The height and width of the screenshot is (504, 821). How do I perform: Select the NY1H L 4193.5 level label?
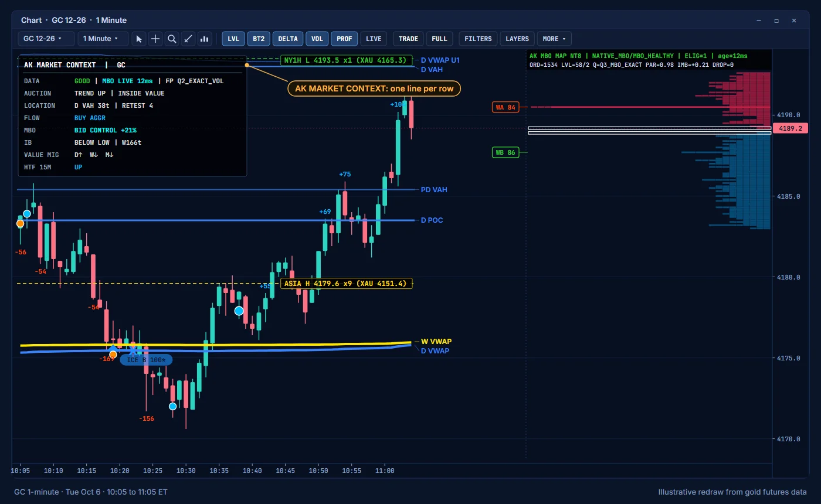[345, 60]
